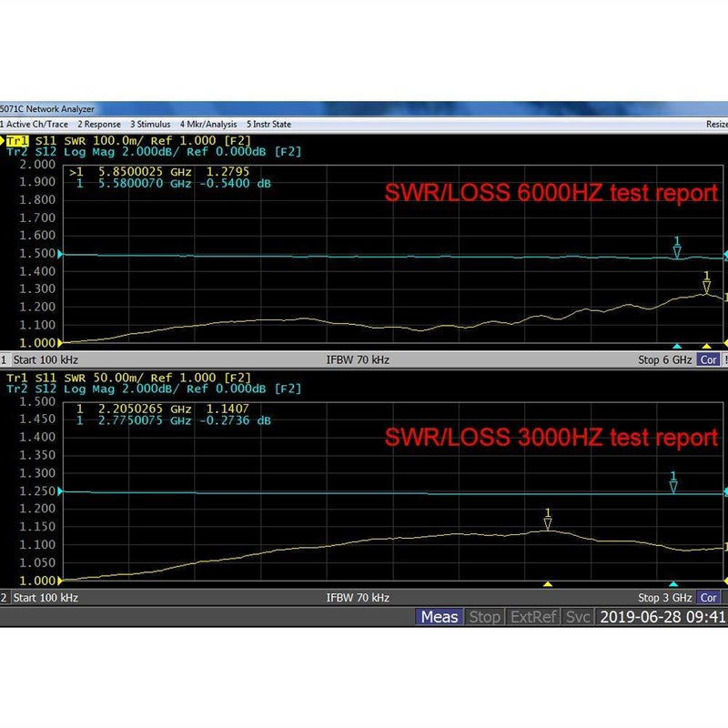Click yellow marker triangle on channel 2 frequency axis

548,583
